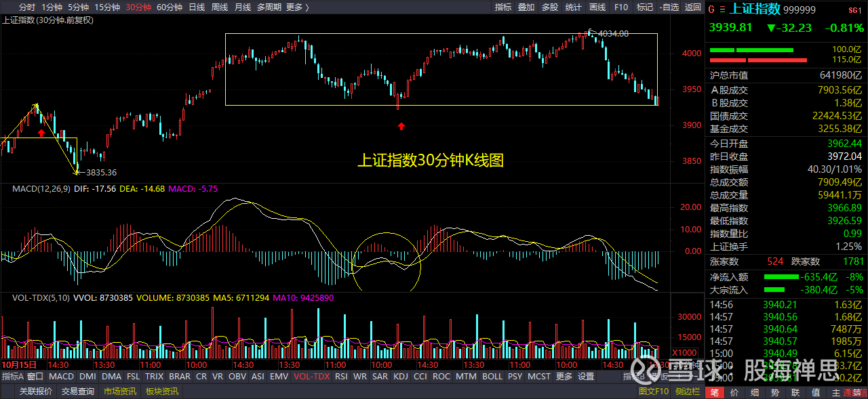Select the 势 trend tab in side panel
868x399 pixels.
(x=775, y=392)
